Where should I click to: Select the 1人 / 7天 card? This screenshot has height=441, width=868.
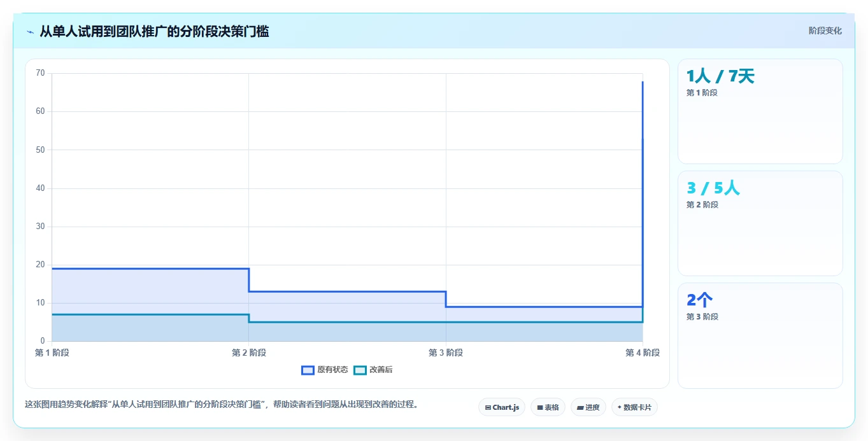(760, 111)
